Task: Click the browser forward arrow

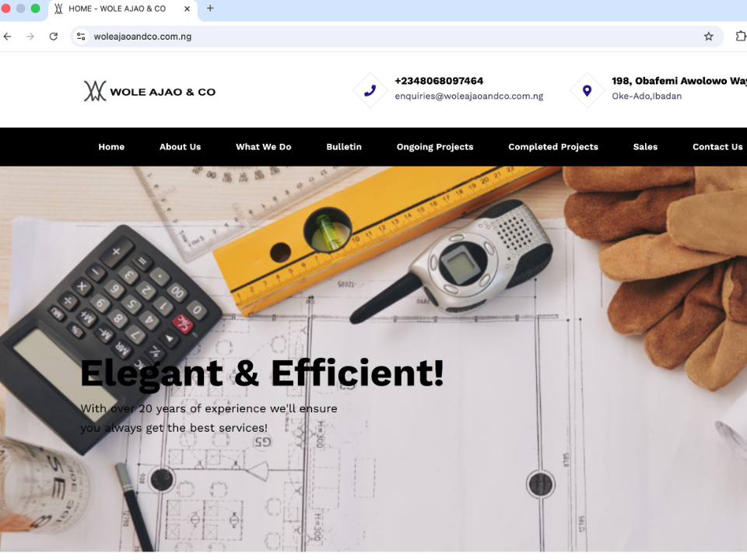Action: (30, 37)
